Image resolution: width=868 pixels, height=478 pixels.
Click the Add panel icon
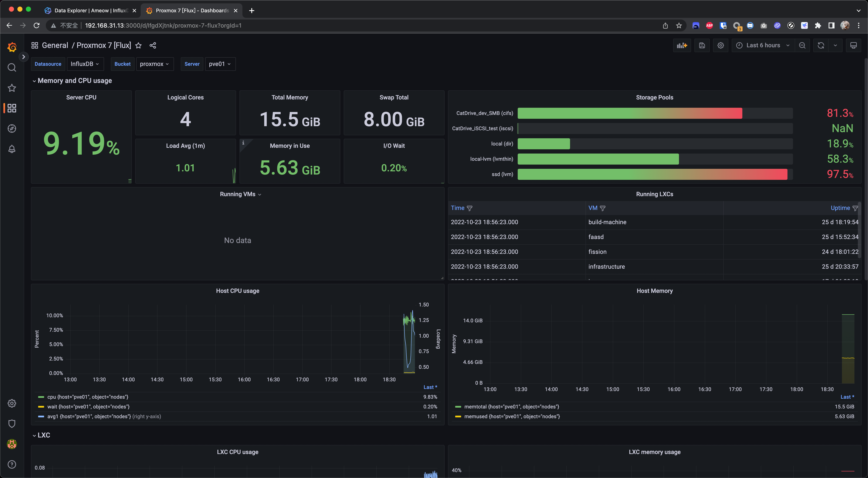[682, 46]
